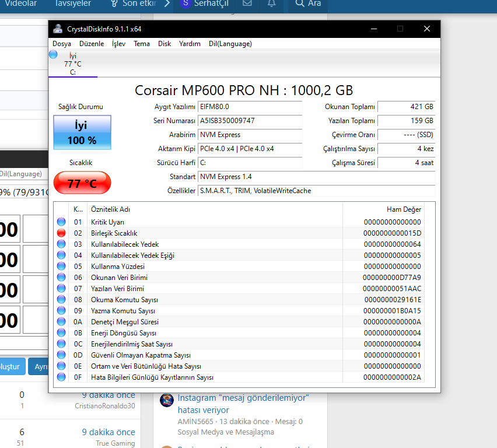Image resolution: width=497 pixels, height=448 pixels.
Task: Click status orb for Kullanılabilecek Yedek row
Action: 61,244
